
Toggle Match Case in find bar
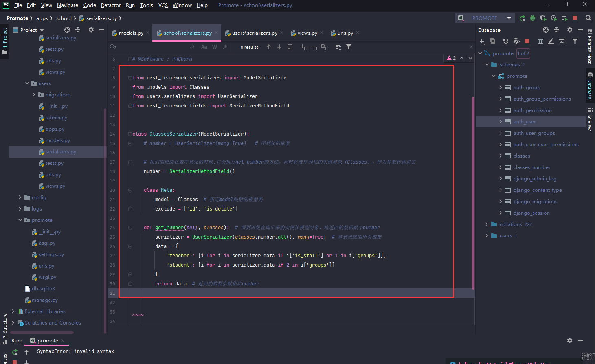[x=204, y=47]
